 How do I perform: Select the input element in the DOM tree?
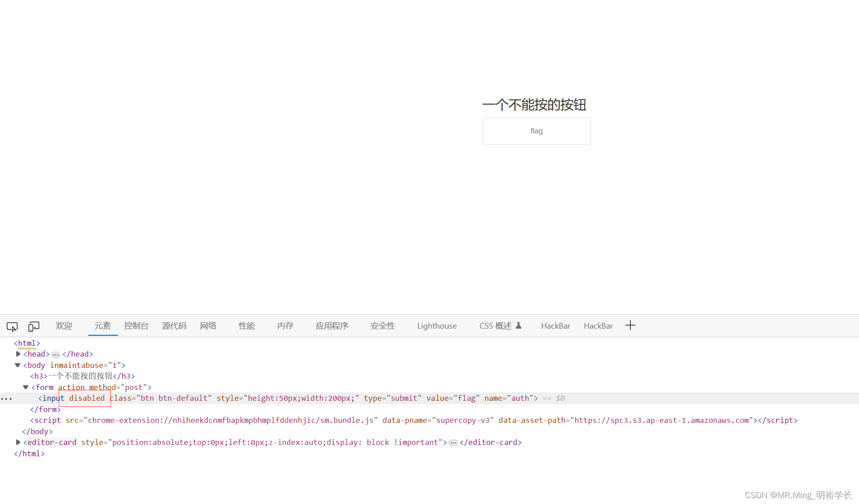point(180,398)
